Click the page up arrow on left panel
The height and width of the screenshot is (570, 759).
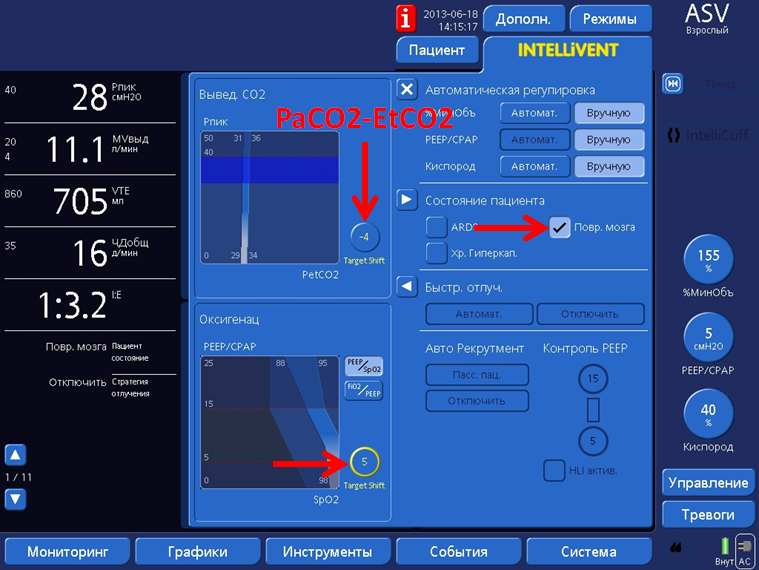coord(16,455)
